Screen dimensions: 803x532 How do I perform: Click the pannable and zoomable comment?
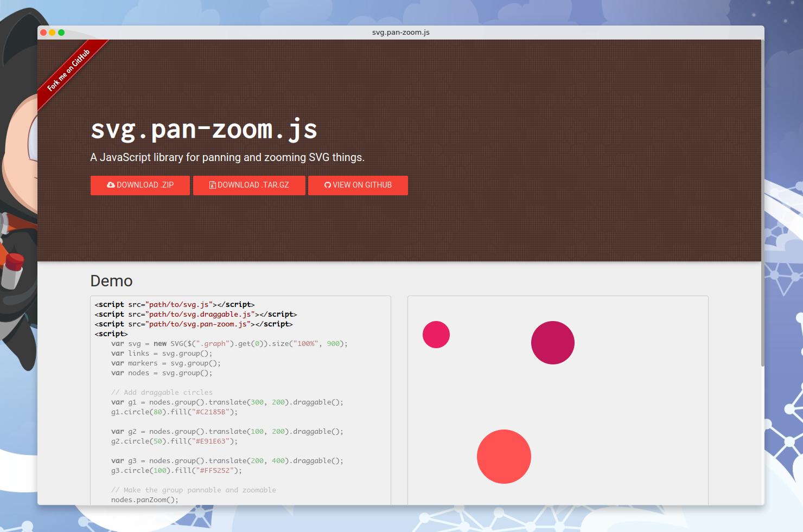(x=194, y=490)
